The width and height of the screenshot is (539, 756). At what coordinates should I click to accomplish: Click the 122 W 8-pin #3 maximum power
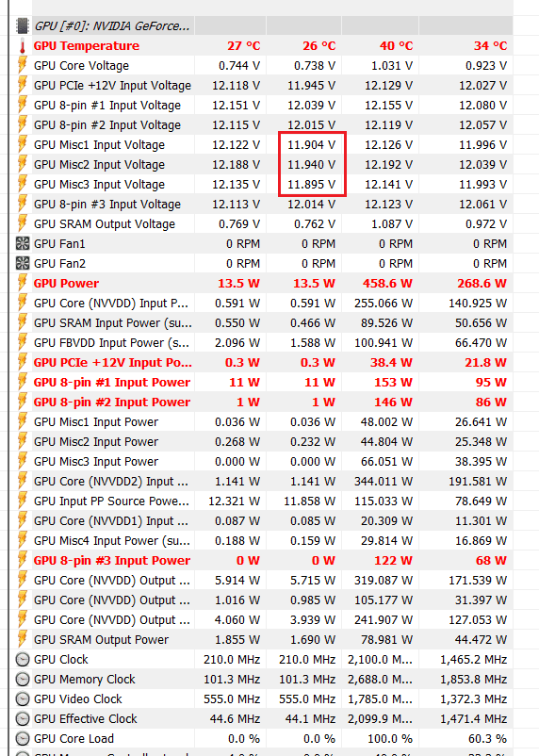(393, 560)
